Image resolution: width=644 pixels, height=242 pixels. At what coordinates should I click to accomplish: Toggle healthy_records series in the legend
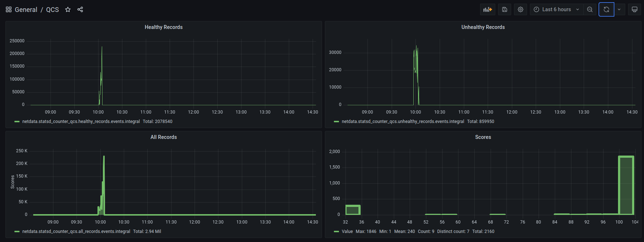[x=81, y=122]
